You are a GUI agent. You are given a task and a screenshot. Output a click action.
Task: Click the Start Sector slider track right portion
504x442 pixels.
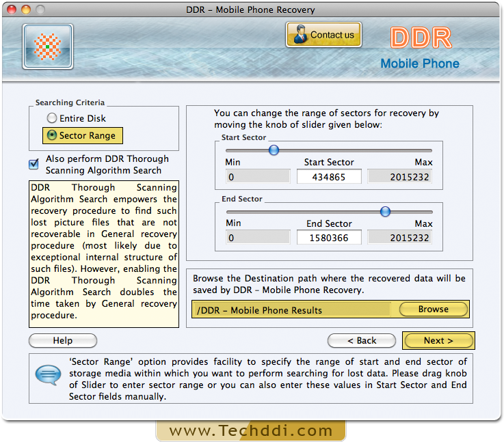point(355,150)
